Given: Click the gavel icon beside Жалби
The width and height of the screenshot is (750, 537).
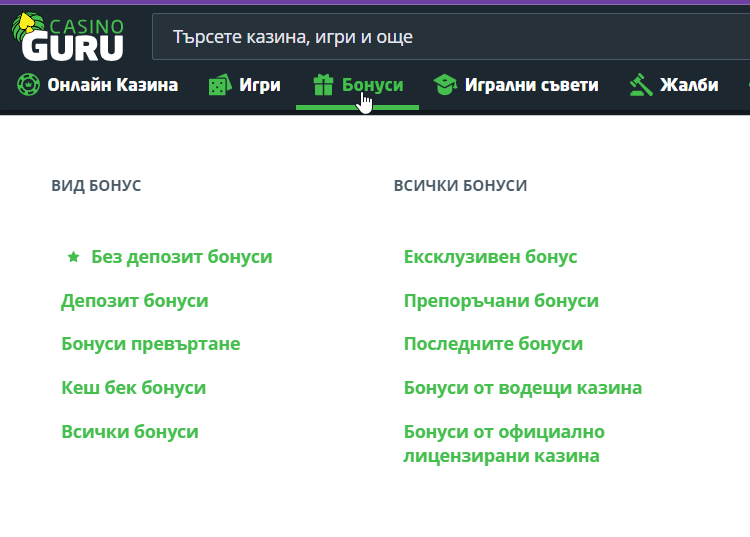Looking at the screenshot, I should [641, 85].
